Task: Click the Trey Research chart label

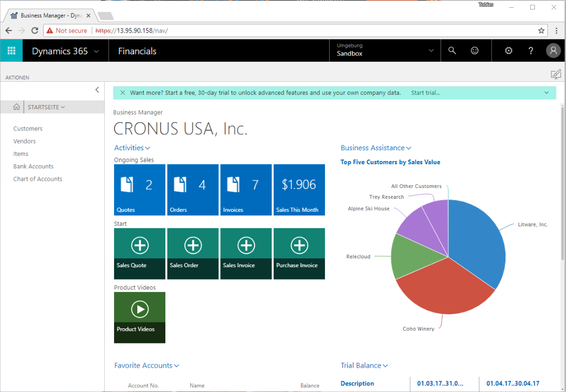Action: point(386,197)
